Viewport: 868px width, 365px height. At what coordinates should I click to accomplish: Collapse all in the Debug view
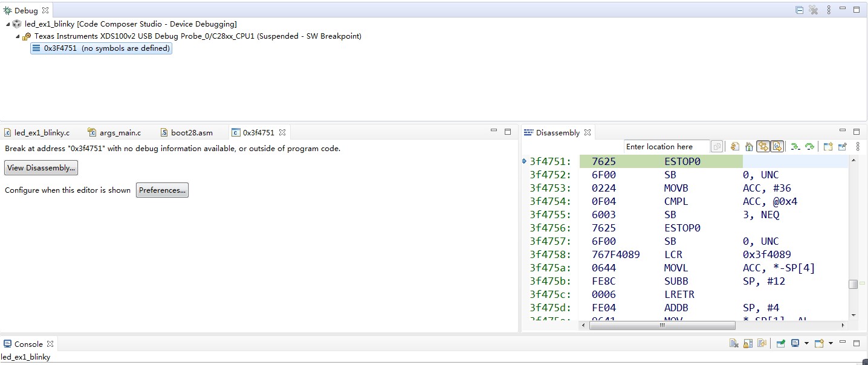tap(799, 10)
